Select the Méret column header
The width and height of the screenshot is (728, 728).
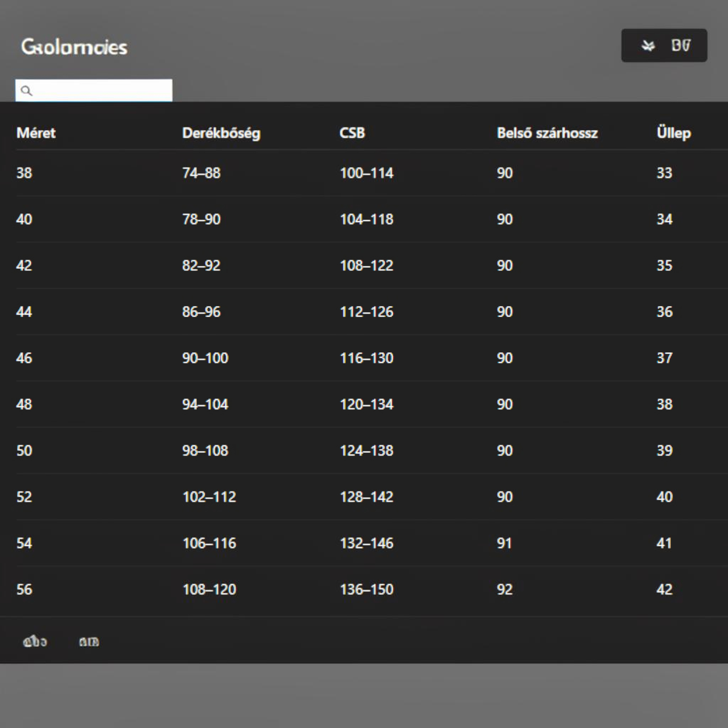tap(36, 133)
